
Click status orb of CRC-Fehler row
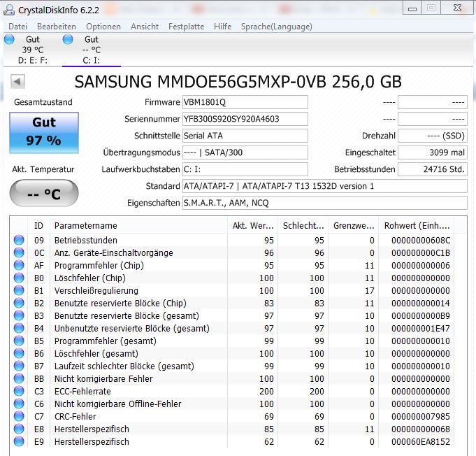coord(19,417)
